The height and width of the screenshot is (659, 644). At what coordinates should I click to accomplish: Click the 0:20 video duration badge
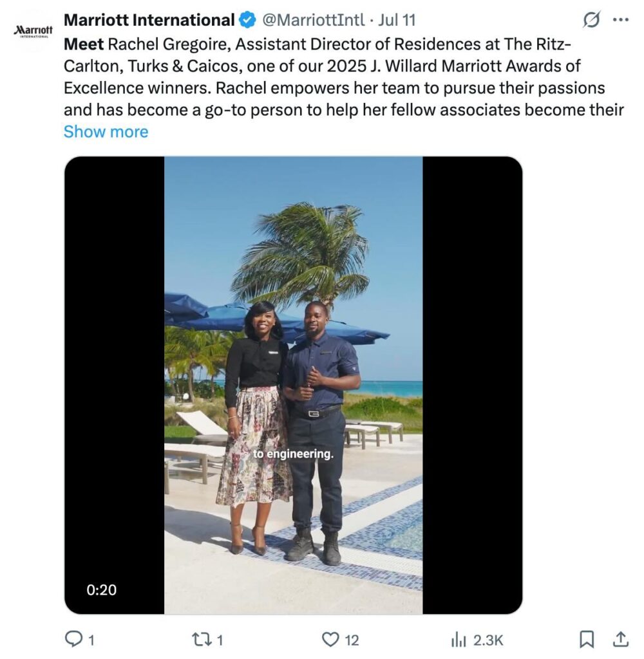pyautogui.click(x=102, y=589)
